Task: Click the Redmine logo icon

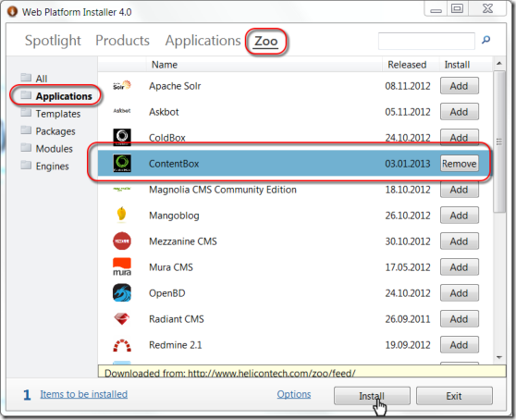Action: pyautogui.click(x=122, y=345)
